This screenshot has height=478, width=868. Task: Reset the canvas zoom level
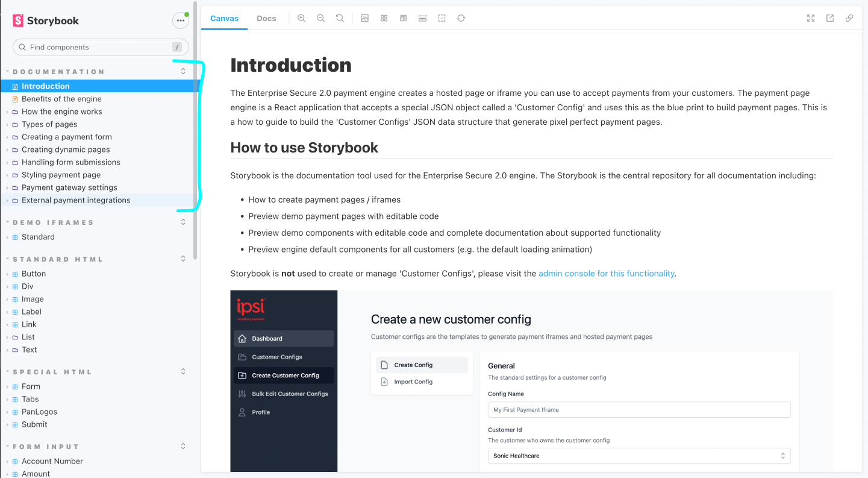(x=340, y=18)
